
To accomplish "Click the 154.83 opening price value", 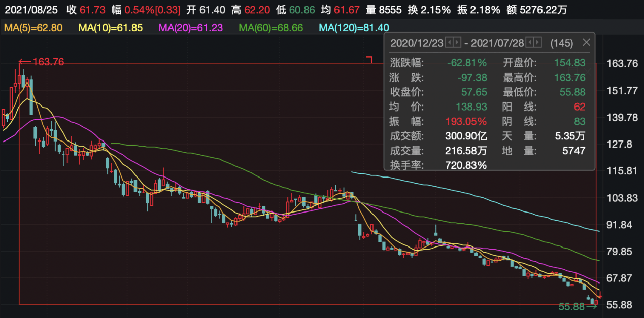I will click(x=569, y=63).
